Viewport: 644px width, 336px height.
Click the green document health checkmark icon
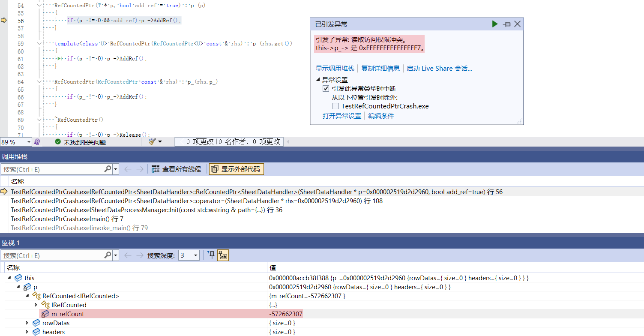(58, 141)
